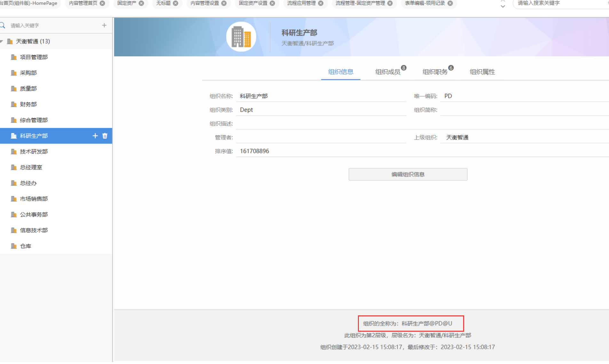Click the footer text 科研生产部@PD@U
The width and height of the screenshot is (609, 364).
(427, 324)
